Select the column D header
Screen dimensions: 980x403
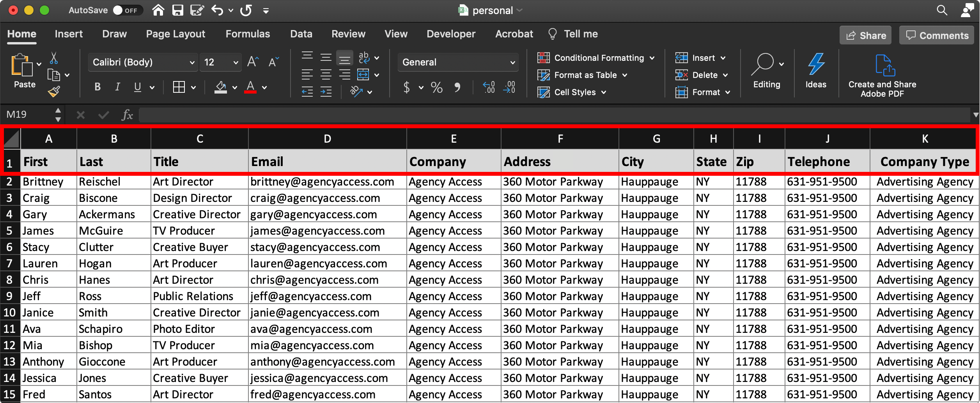(x=327, y=139)
